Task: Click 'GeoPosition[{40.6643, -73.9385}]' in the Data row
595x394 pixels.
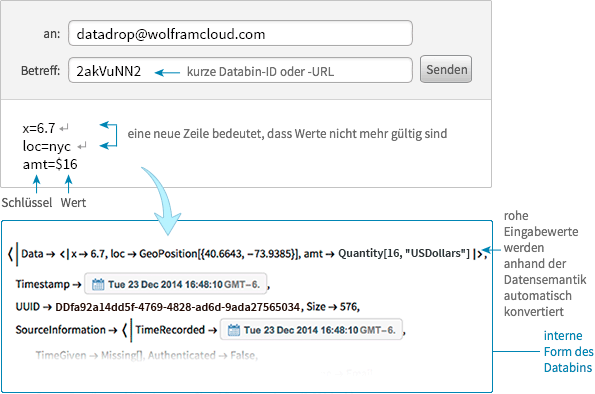Action: click(220, 254)
